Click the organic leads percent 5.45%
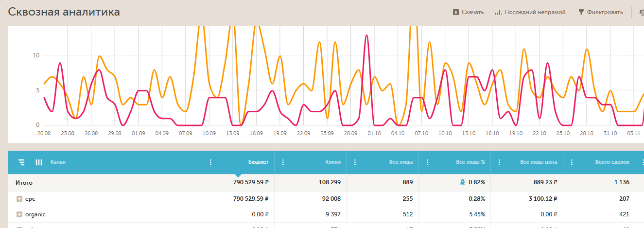The height and width of the screenshot is (228, 644). [477, 214]
